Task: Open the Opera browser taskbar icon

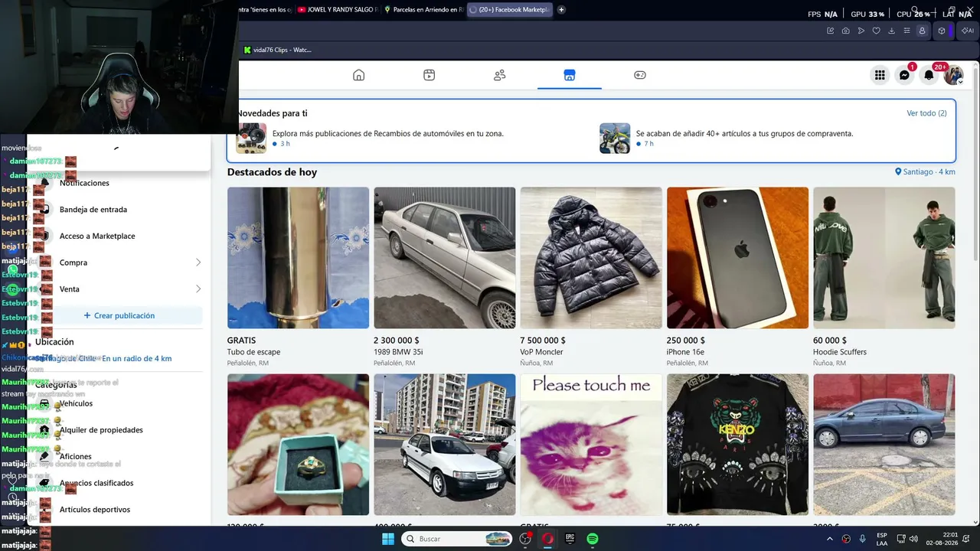Action: pos(547,539)
